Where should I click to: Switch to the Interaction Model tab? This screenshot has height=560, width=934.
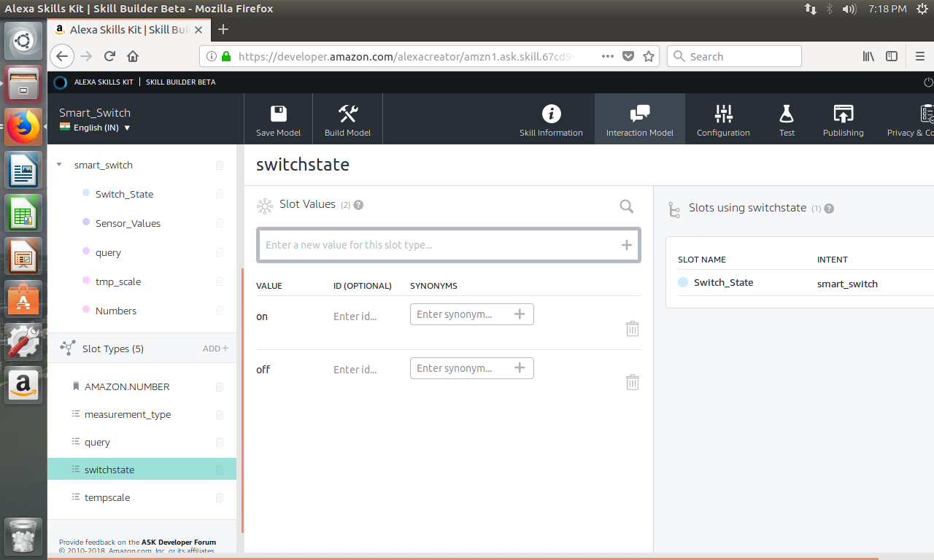(639, 120)
